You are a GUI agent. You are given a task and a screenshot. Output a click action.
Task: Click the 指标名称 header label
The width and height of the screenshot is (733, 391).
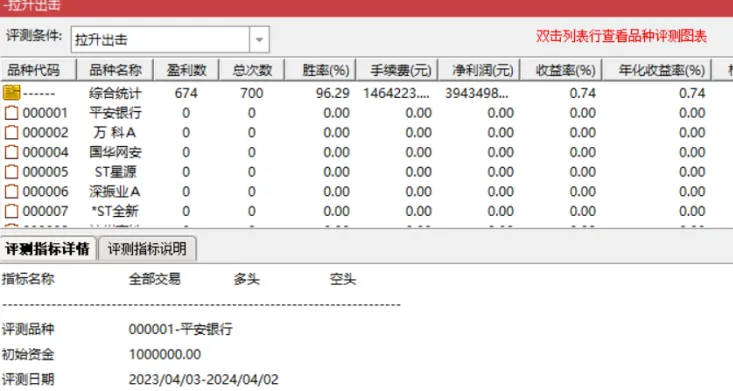pyautogui.click(x=28, y=279)
